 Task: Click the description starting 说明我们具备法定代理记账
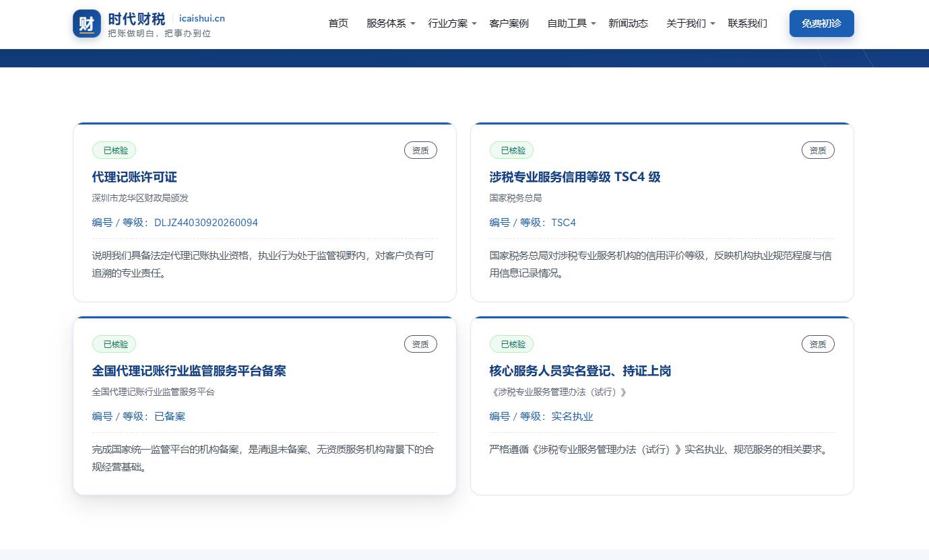[x=263, y=265]
